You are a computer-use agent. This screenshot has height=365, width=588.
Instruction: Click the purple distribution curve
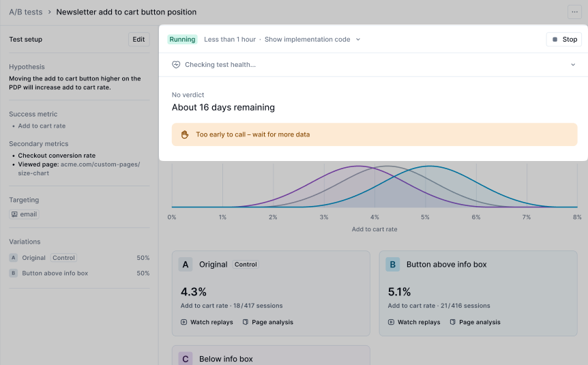point(359,166)
